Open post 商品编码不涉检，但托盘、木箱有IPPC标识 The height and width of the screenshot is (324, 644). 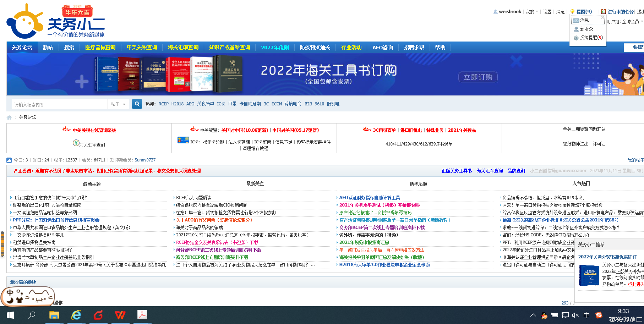click(x=543, y=198)
